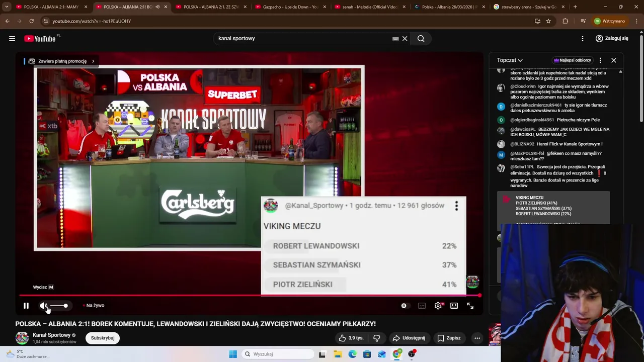Open the tab search dropdown arrow
The image size is (644, 362).
7,7
